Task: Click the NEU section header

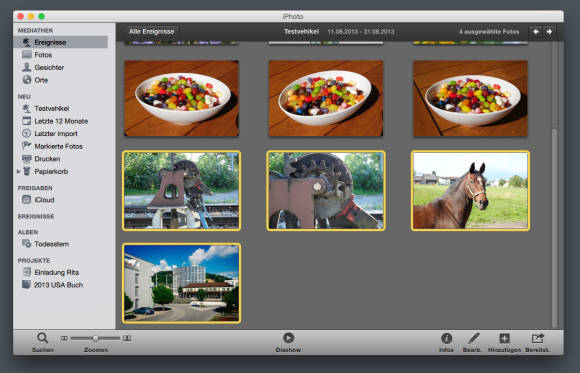Action: pos(24,97)
